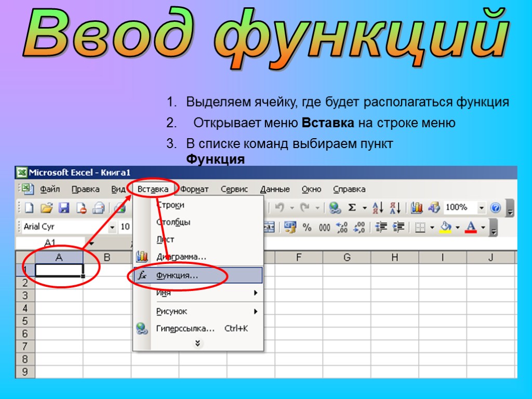532x399 pixels.
Task: Click the Select All corner button
Action: tap(25, 258)
